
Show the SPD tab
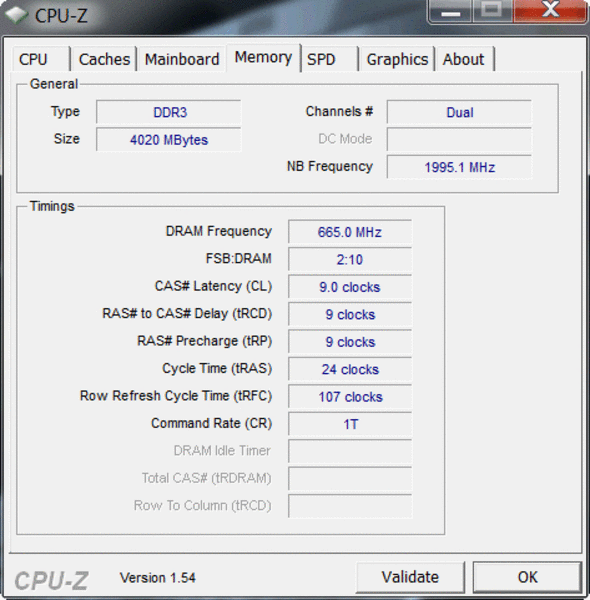(330, 59)
